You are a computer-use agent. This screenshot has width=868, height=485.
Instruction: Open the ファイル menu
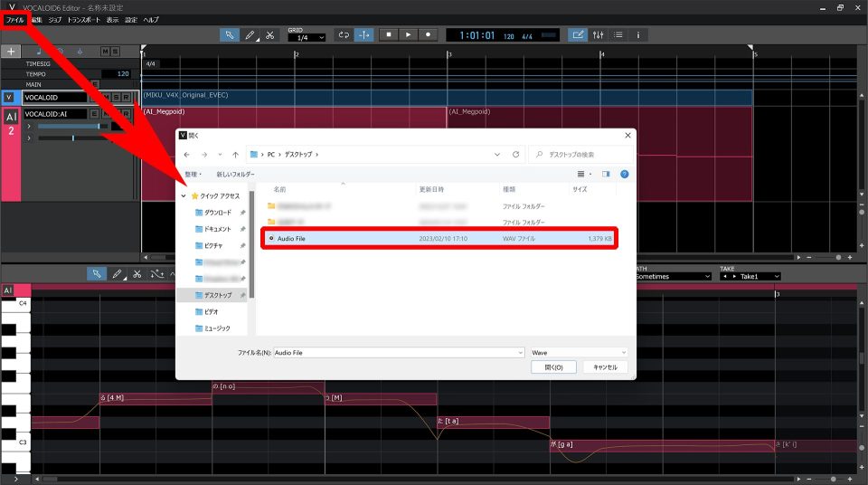(x=15, y=19)
